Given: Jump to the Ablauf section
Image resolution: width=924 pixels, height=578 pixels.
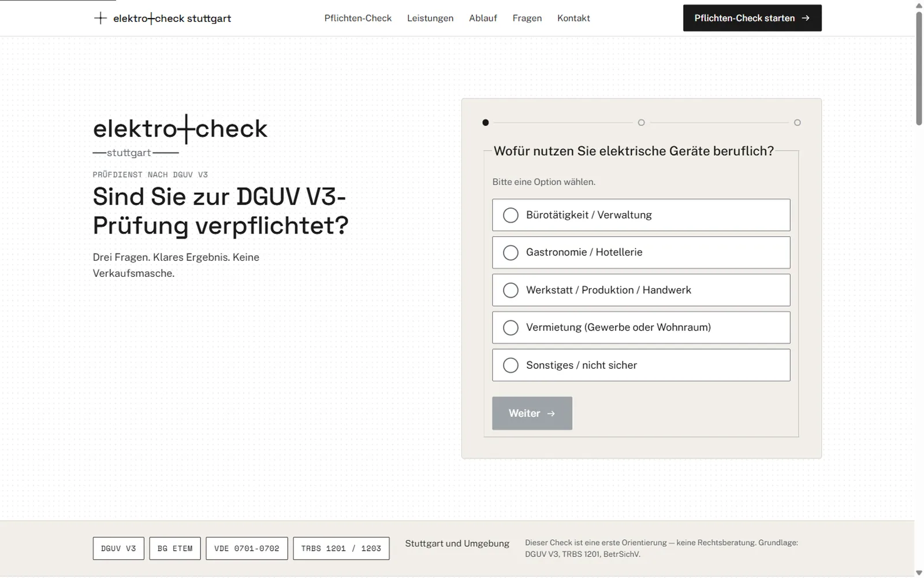Looking at the screenshot, I should pos(483,18).
